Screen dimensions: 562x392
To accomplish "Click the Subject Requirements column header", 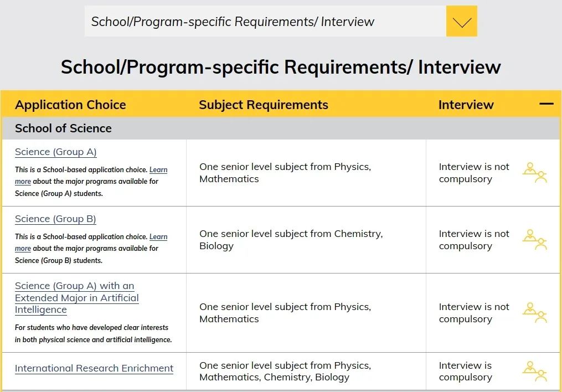I will click(x=264, y=105).
